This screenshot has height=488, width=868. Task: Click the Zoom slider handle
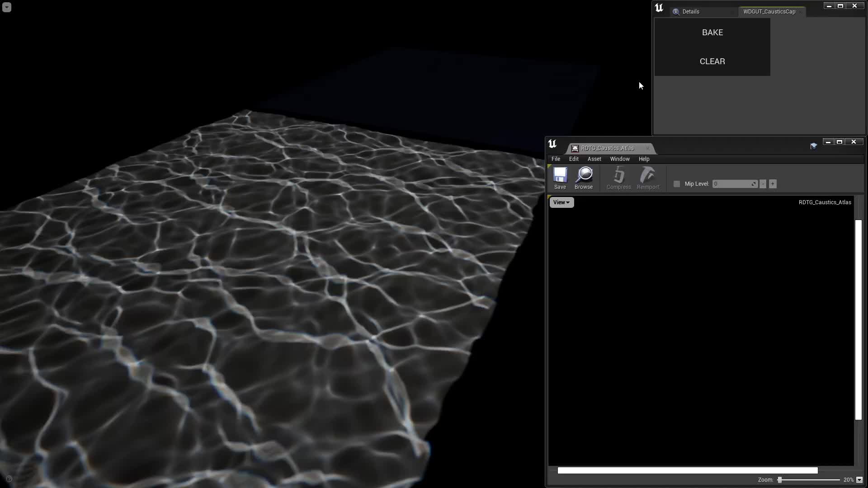pos(780,480)
